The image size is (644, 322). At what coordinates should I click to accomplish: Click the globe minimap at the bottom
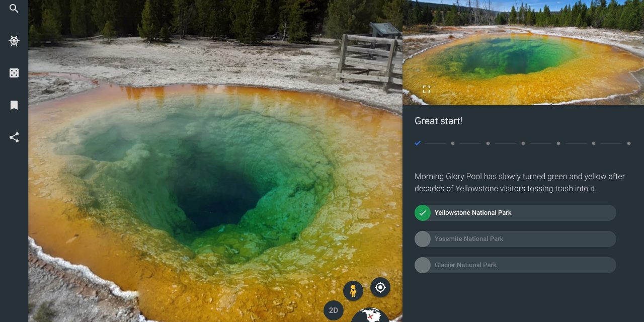tap(370, 316)
